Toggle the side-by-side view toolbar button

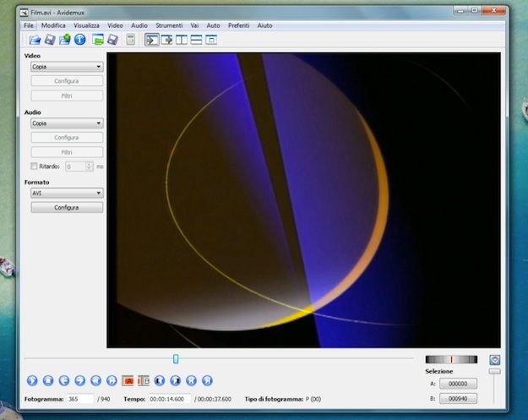coord(182,40)
